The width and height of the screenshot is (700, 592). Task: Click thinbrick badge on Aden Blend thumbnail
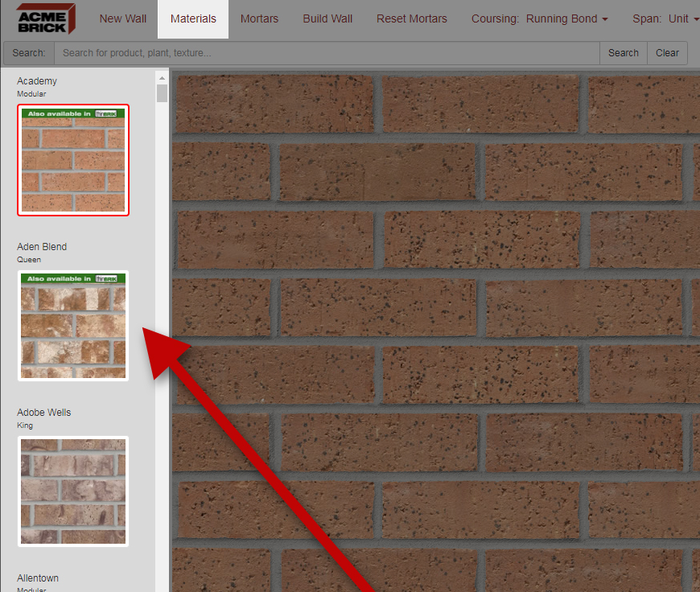click(105, 279)
